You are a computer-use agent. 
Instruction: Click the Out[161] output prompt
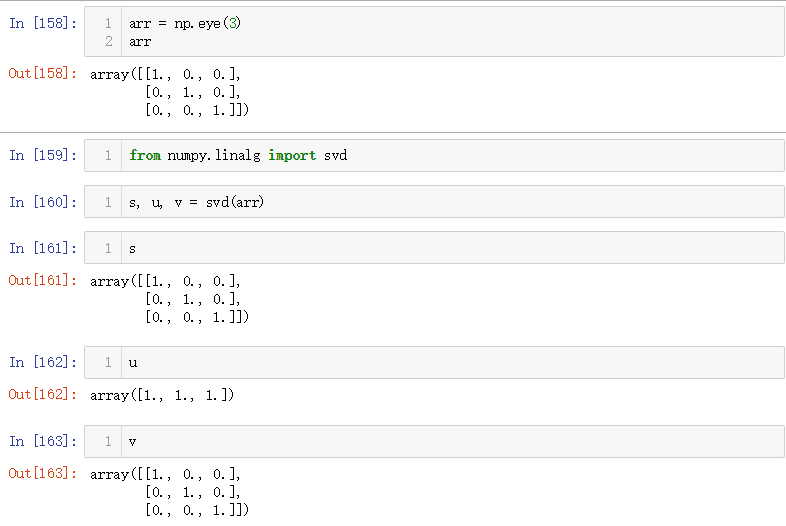point(42,280)
